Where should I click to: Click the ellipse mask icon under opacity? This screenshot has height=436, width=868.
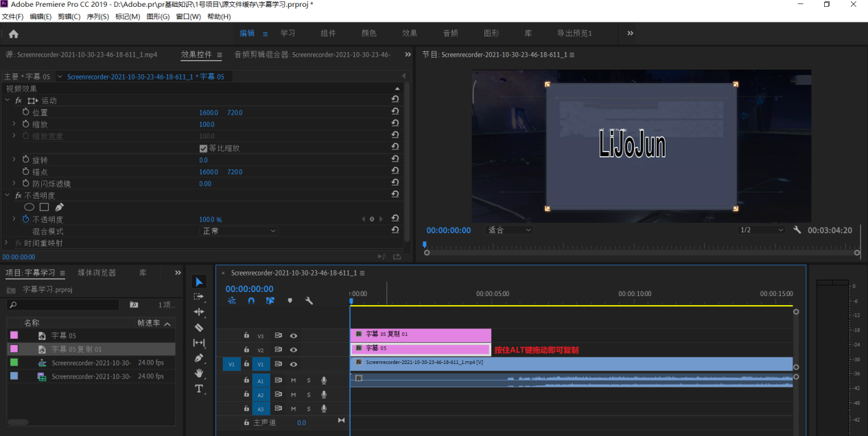pos(30,207)
